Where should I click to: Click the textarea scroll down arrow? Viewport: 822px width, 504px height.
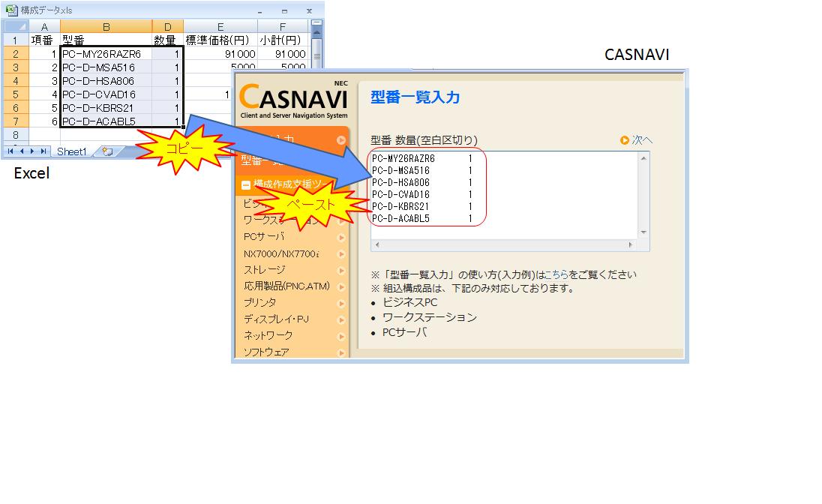pyautogui.click(x=643, y=232)
